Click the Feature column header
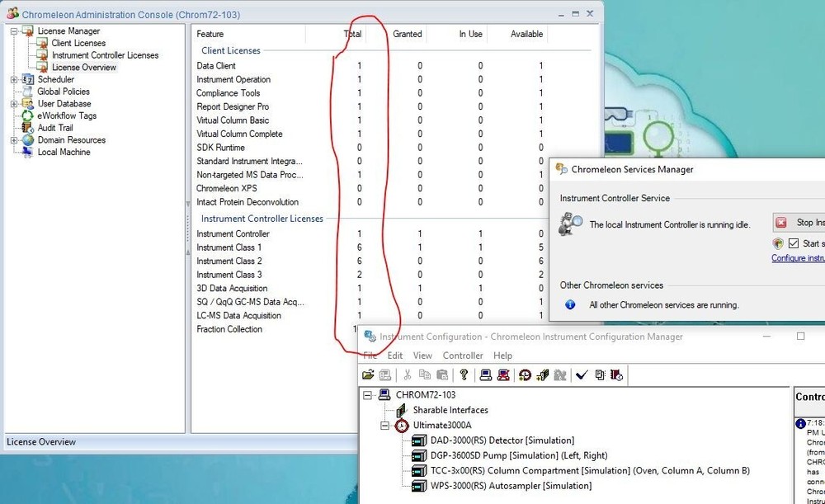Image resolution: width=825 pixels, height=504 pixels. (210, 34)
